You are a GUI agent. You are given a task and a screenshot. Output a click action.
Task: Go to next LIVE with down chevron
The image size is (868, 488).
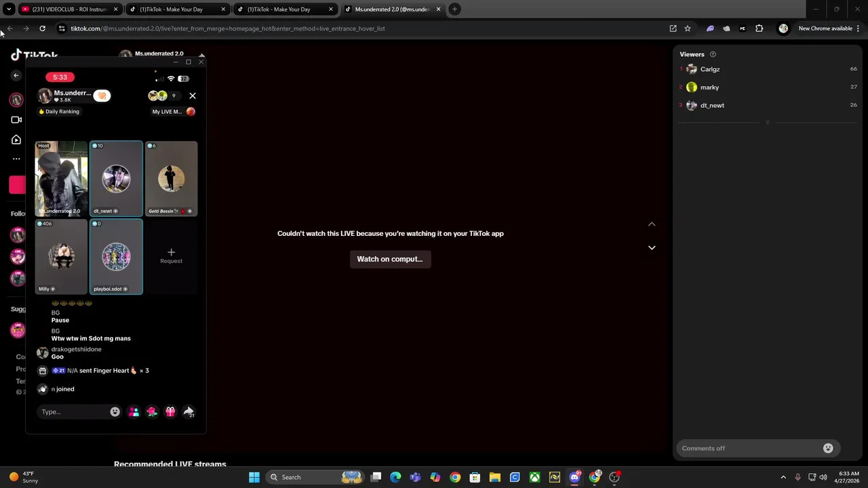pos(652,247)
